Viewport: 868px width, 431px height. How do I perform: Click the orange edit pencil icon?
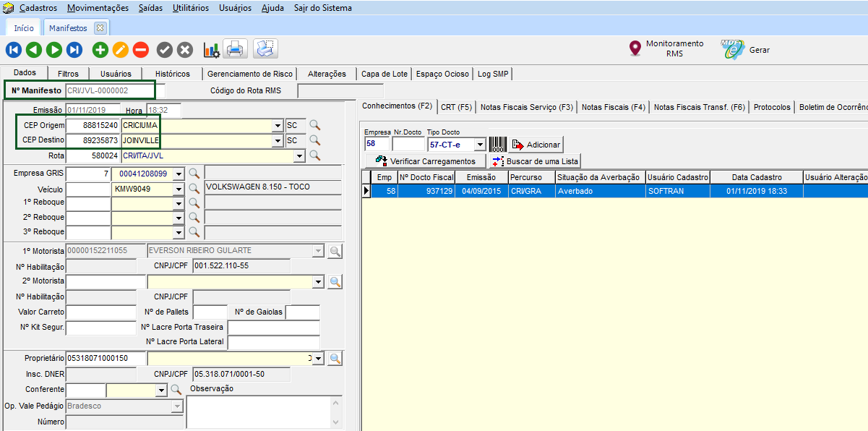(121, 50)
